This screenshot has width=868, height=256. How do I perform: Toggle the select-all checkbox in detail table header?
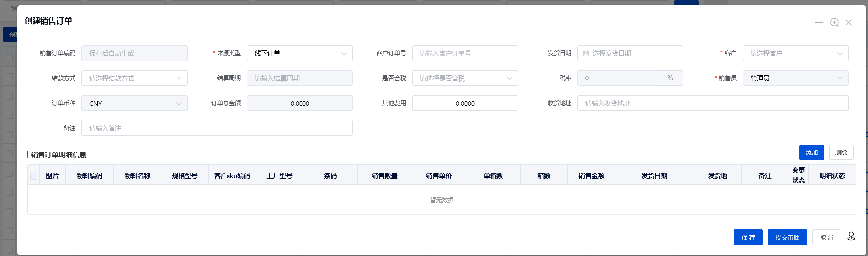(34, 176)
